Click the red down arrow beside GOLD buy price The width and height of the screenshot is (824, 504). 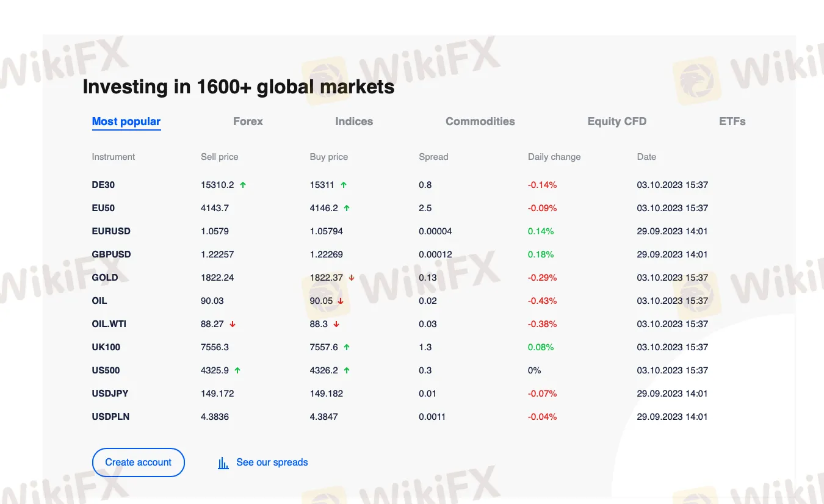coord(351,277)
